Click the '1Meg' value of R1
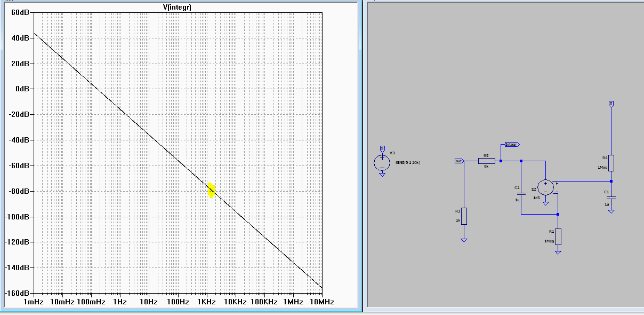This screenshot has height=315, width=644. click(550, 241)
